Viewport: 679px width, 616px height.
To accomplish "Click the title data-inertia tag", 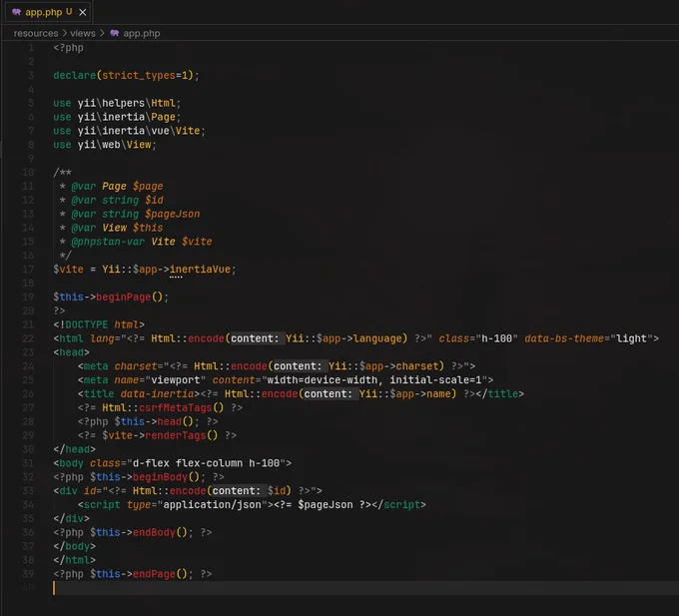I will (x=301, y=394).
